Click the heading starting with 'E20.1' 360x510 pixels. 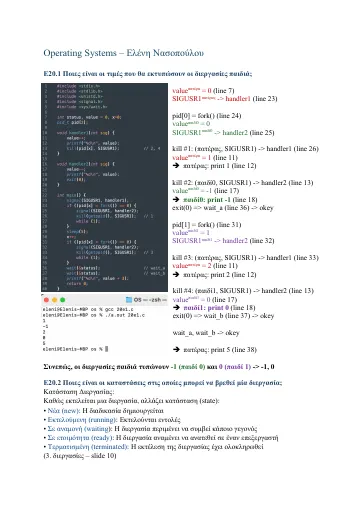148,73
